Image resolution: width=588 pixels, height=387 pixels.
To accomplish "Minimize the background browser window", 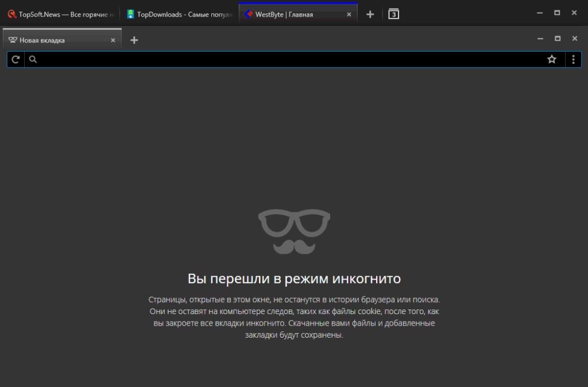I will (x=540, y=13).
